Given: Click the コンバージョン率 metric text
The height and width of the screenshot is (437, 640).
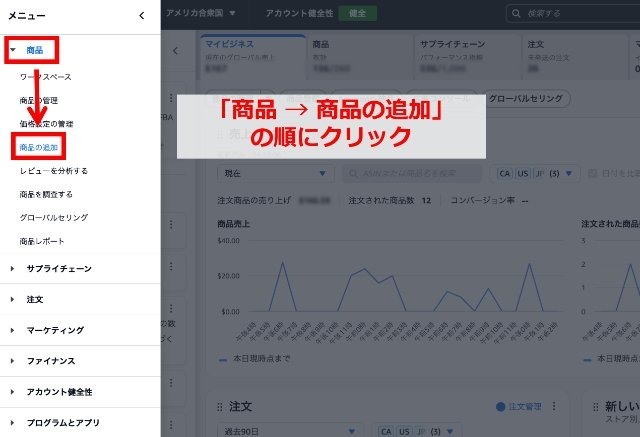Looking at the screenshot, I should [489, 200].
